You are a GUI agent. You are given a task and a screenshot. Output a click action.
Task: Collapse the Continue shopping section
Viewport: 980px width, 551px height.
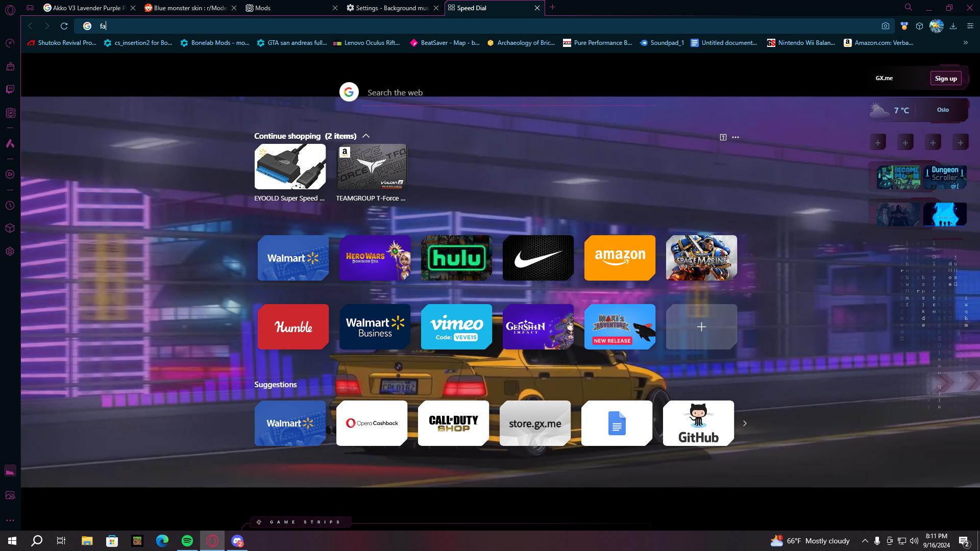(366, 136)
